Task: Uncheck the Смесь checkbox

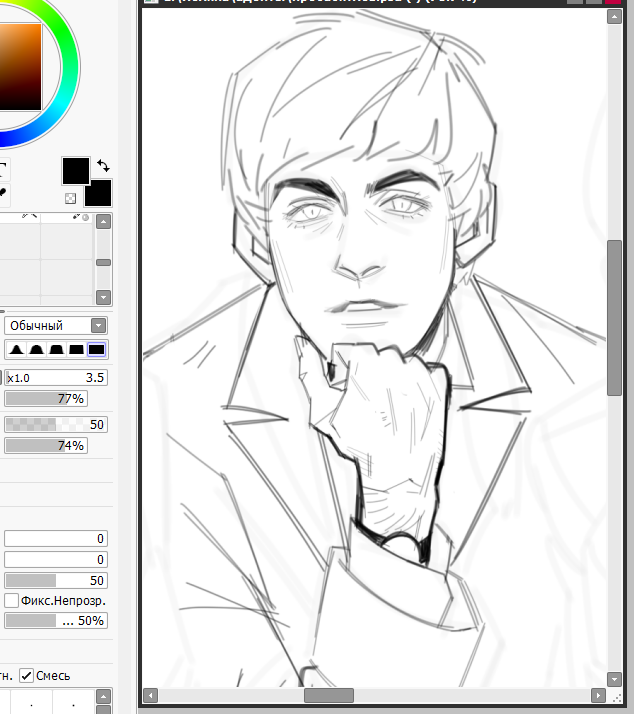Action: (x=26, y=676)
